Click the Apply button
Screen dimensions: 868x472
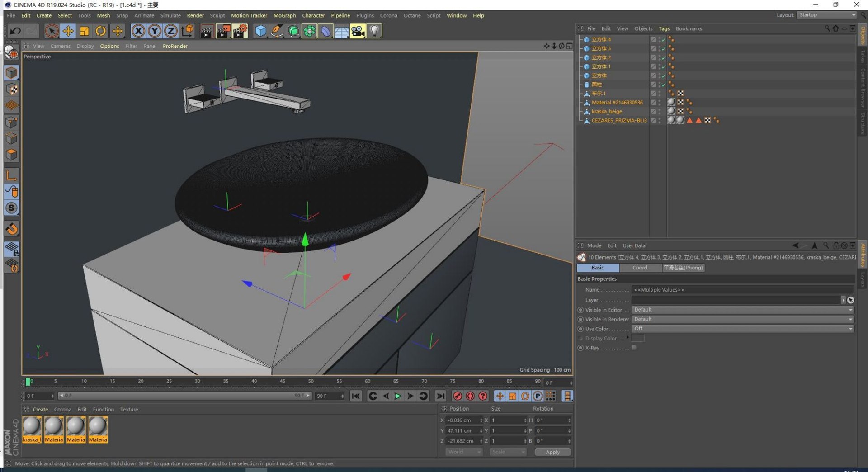552,452
